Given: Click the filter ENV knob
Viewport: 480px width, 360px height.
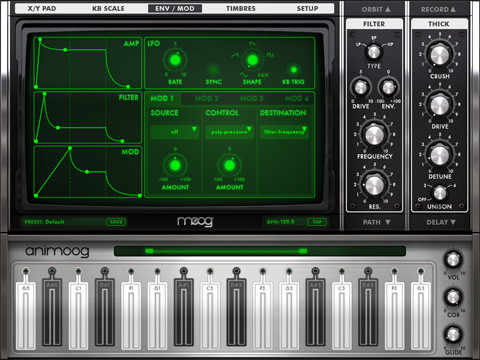Looking at the screenshot, I should click(x=388, y=87).
